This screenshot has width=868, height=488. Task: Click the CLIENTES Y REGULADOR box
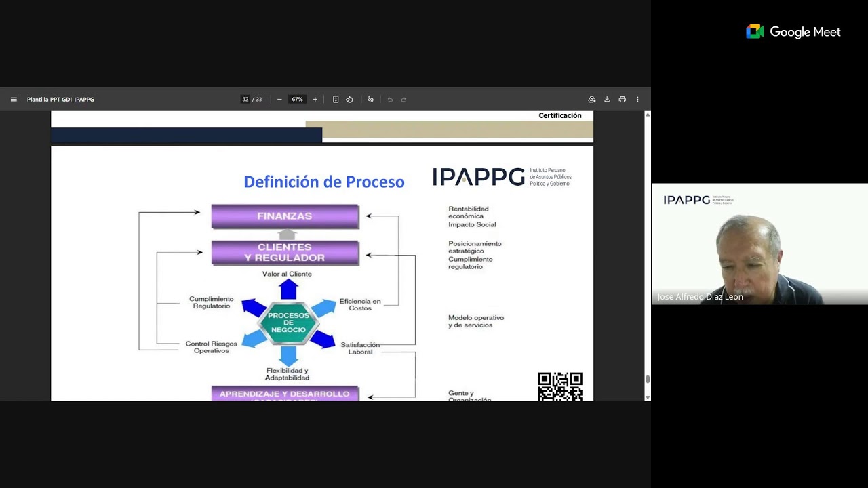pyautogui.click(x=285, y=253)
